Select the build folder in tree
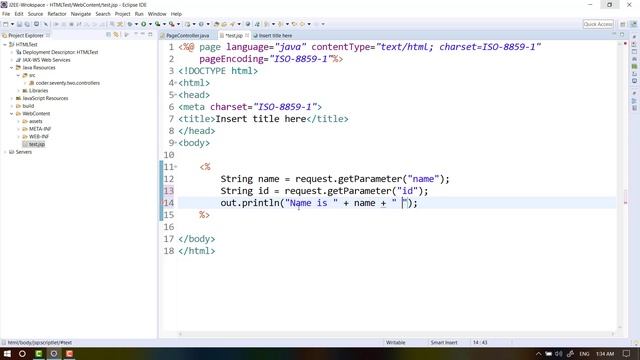This screenshot has width=640, height=360. point(28,106)
